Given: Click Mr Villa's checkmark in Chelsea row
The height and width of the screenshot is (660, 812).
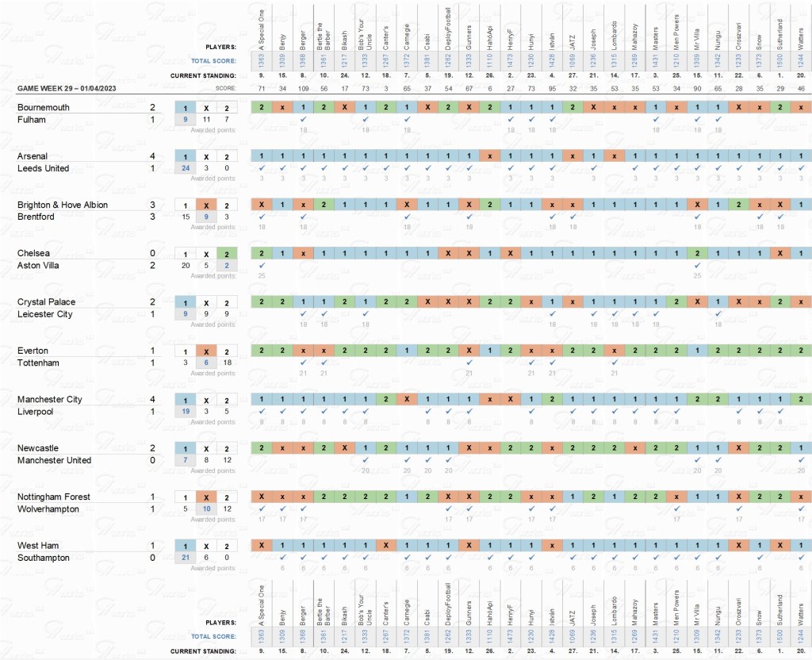Looking at the screenshot, I should pyautogui.click(x=697, y=265).
